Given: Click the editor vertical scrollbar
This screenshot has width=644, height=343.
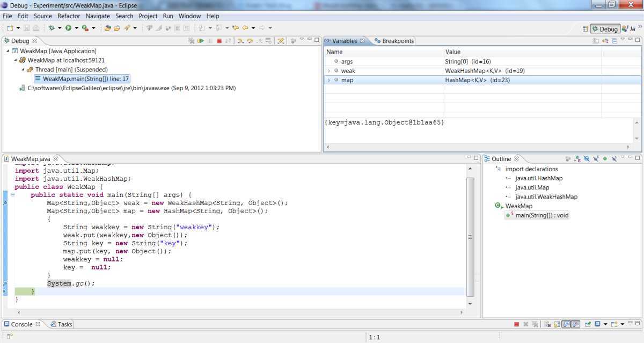Looking at the screenshot, I should [471, 236].
